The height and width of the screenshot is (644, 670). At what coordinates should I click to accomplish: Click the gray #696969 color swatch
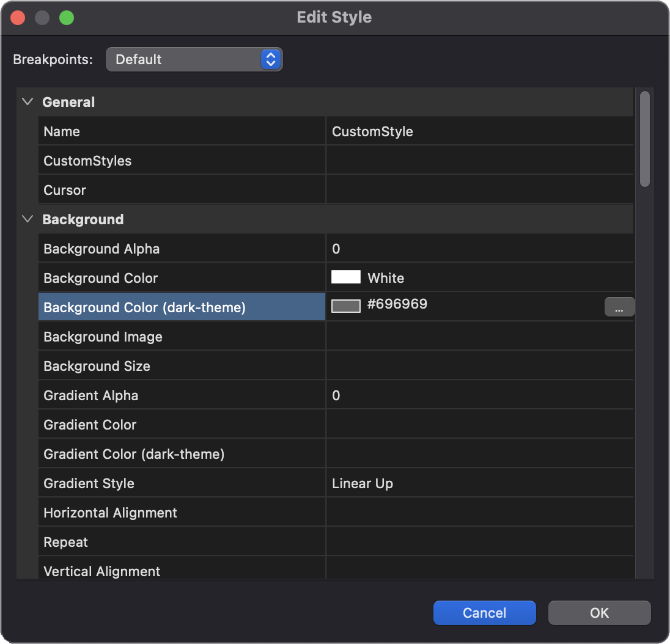click(x=346, y=306)
